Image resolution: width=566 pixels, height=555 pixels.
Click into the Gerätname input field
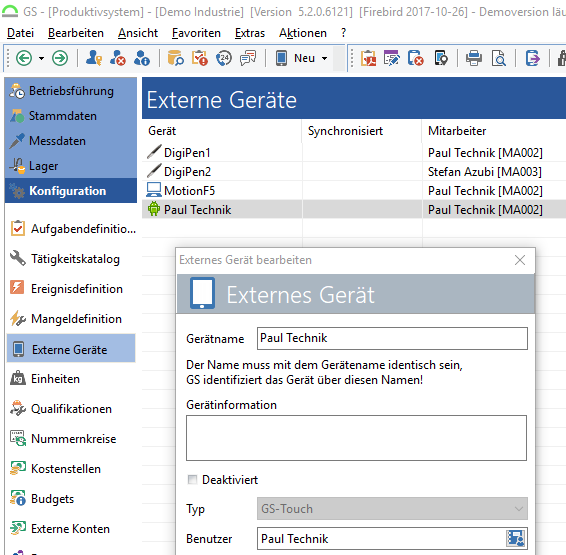(392, 338)
